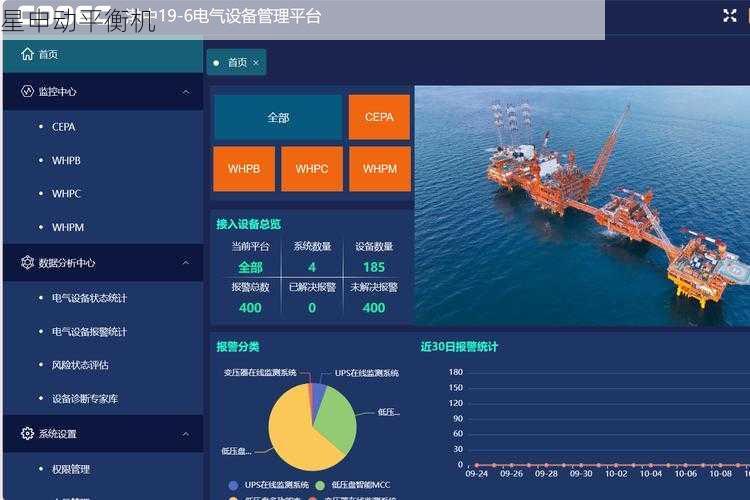Viewport: 750px width, 500px height.
Task: Select the 全部 platform tile
Action: tap(278, 117)
